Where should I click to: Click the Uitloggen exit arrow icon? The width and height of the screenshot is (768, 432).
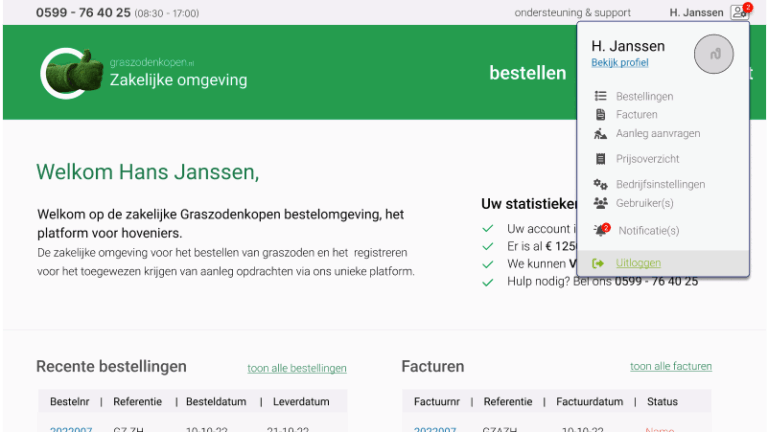tap(598, 264)
